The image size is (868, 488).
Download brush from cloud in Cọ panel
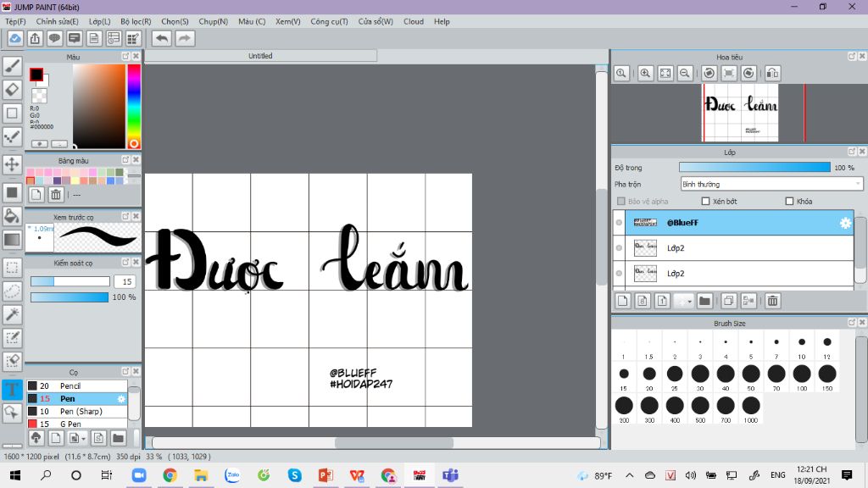pyautogui.click(x=36, y=438)
